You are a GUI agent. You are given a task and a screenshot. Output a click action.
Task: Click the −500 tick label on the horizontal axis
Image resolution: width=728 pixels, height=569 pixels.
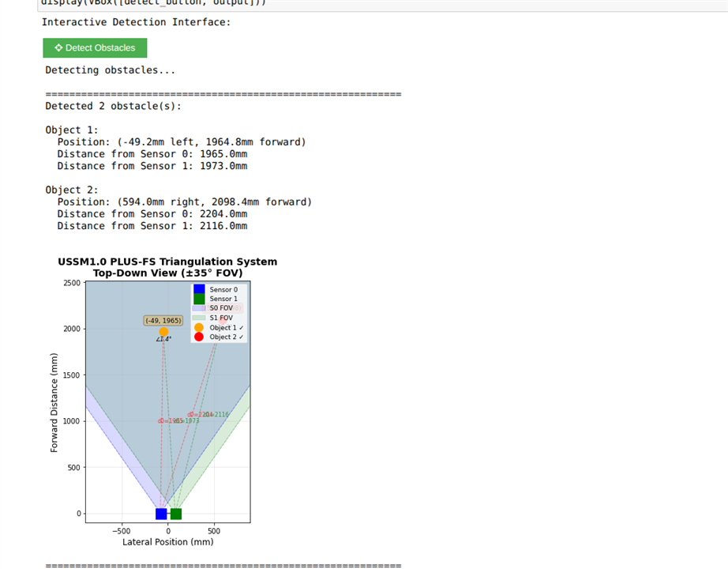point(121,531)
